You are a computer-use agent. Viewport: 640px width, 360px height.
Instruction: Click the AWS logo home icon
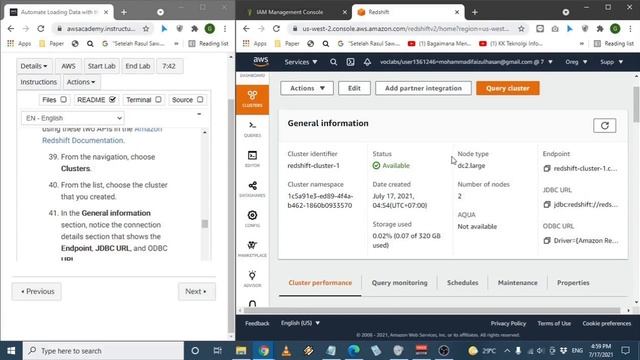coord(260,62)
